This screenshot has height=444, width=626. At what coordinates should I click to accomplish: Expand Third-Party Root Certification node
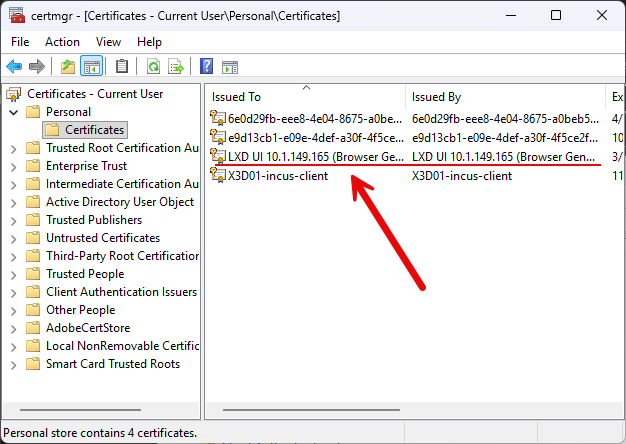(x=14, y=257)
